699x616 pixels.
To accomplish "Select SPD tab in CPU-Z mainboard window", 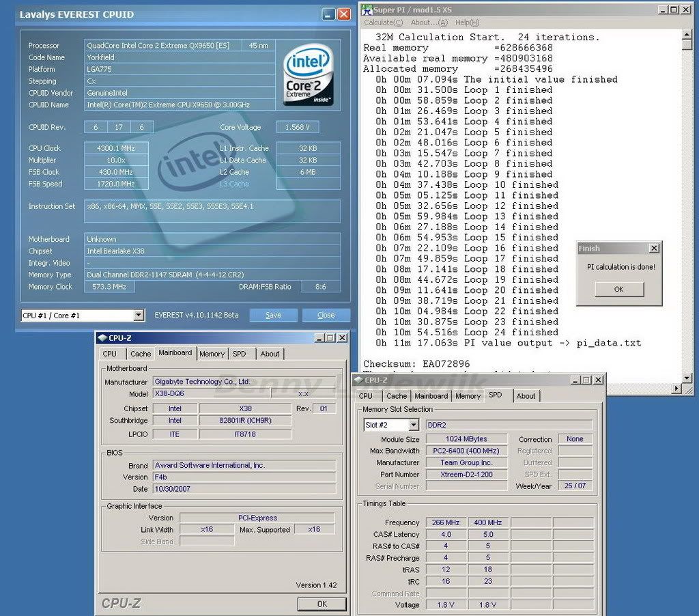I will [240, 354].
